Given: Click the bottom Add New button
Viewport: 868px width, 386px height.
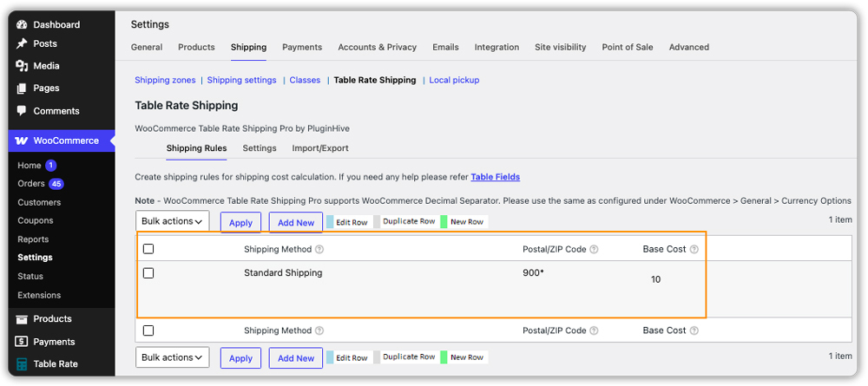Looking at the screenshot, I should pos(296,357).
